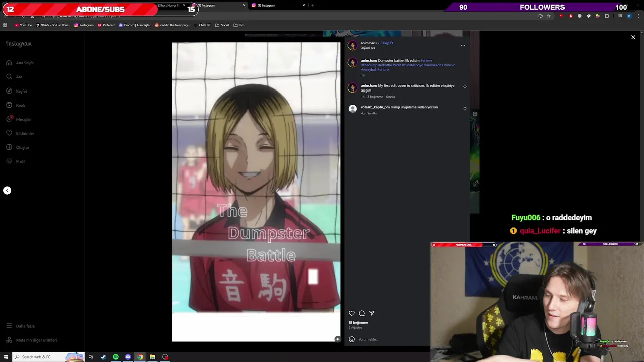644x362 pixels.
Task: View the 18 beğenme likes list
Action: (358, 323)
